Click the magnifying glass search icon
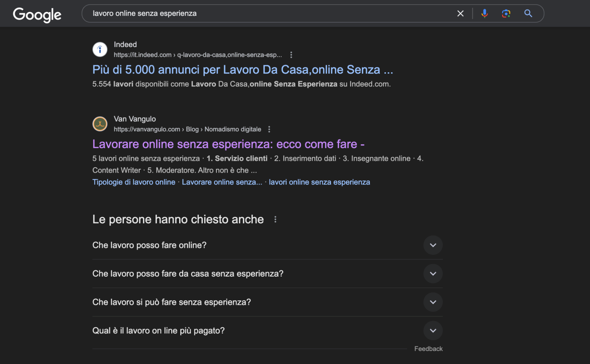The height and width of the screenshot is (364, 590). [x=528, y=14]
